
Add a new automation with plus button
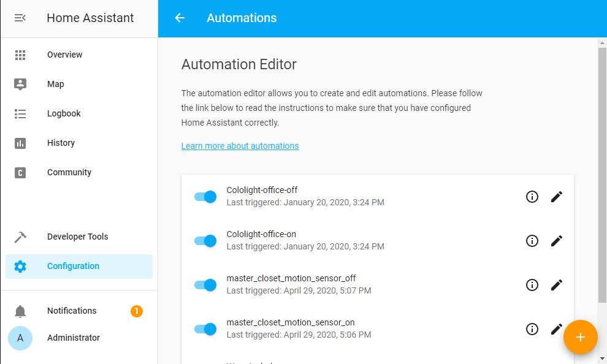click(x=580, y=337)
